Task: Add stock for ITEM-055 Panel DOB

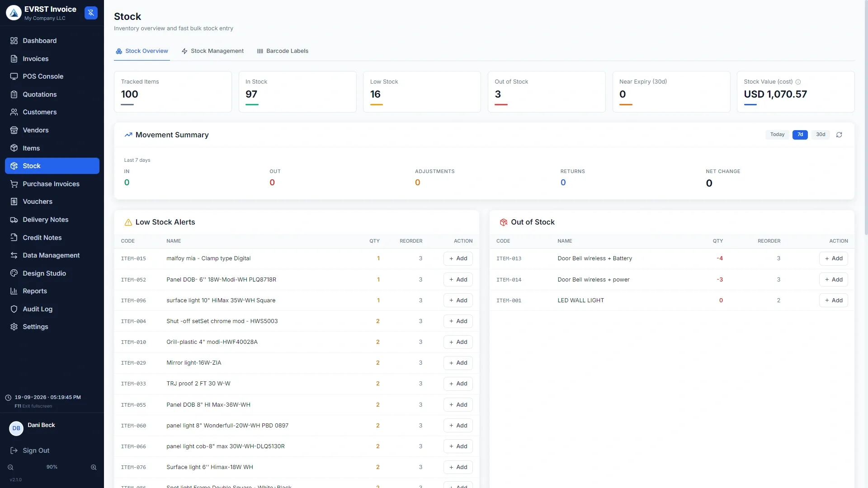Action: point(458,405)
